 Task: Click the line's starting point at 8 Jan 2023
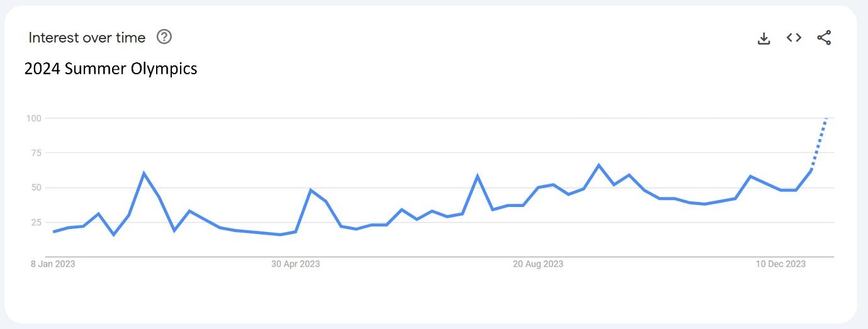click(54, 231)
